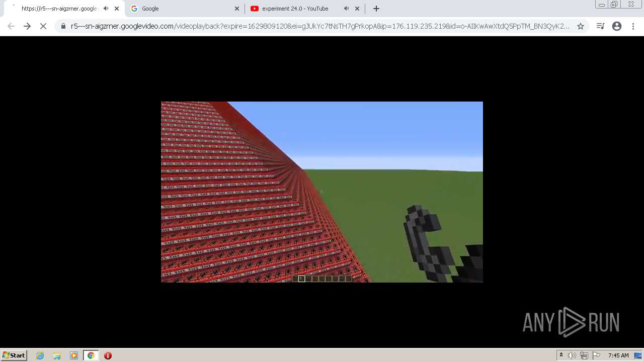Viewport: 644px width, 362px height.
Task: Mute the YouTube tab audio icon
Action: [346, 9]
